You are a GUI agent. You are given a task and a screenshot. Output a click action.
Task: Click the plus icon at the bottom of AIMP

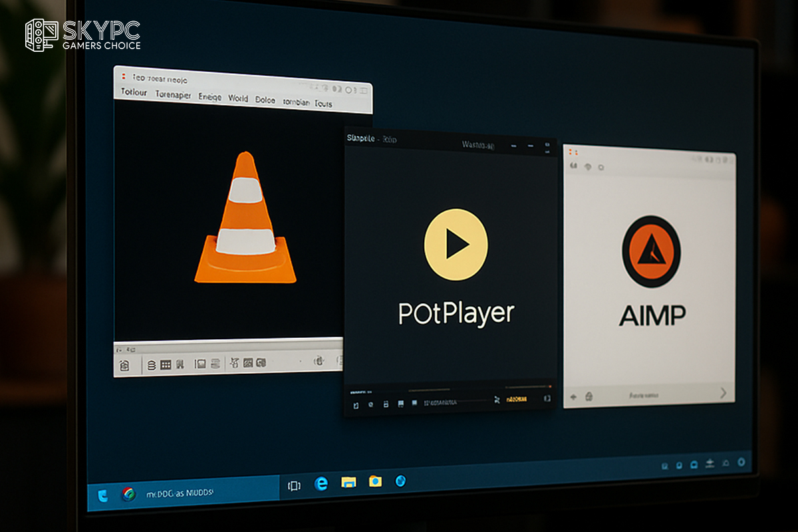(x=573, y=397)
